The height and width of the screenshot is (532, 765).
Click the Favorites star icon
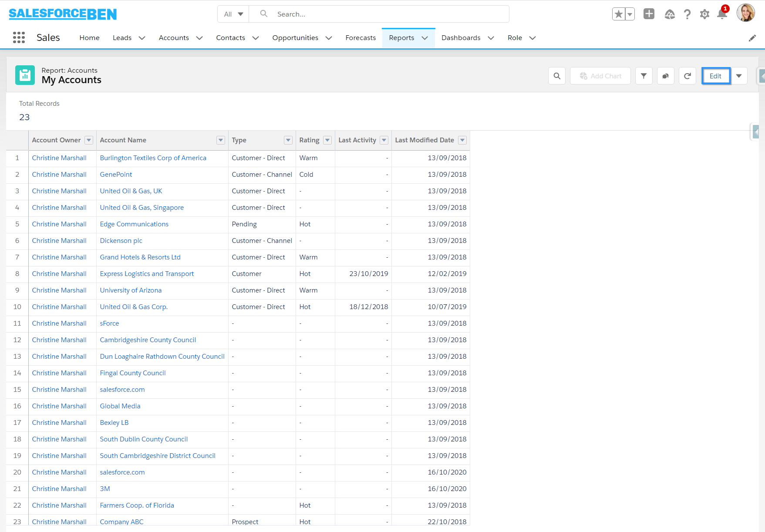point(618,14)
